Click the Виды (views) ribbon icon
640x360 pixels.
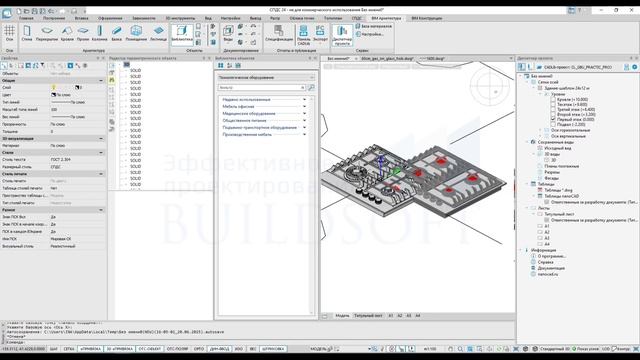coord(228,33)
